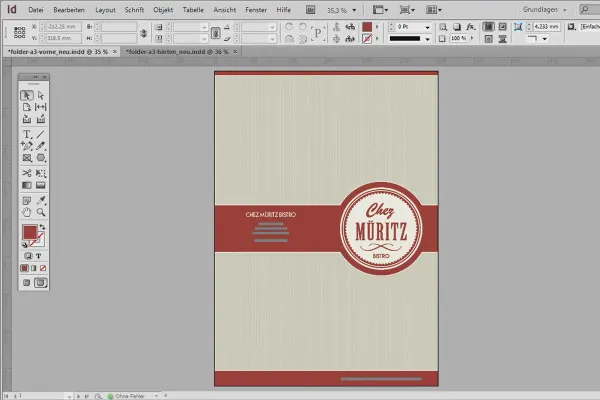
Task: Pick the Hand tool
Action: pos(27,212)
